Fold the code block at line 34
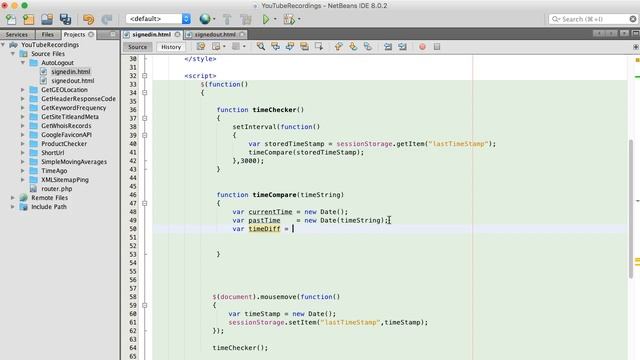The height and width of the screenshot is (360, 640). [x=144, y=93]
